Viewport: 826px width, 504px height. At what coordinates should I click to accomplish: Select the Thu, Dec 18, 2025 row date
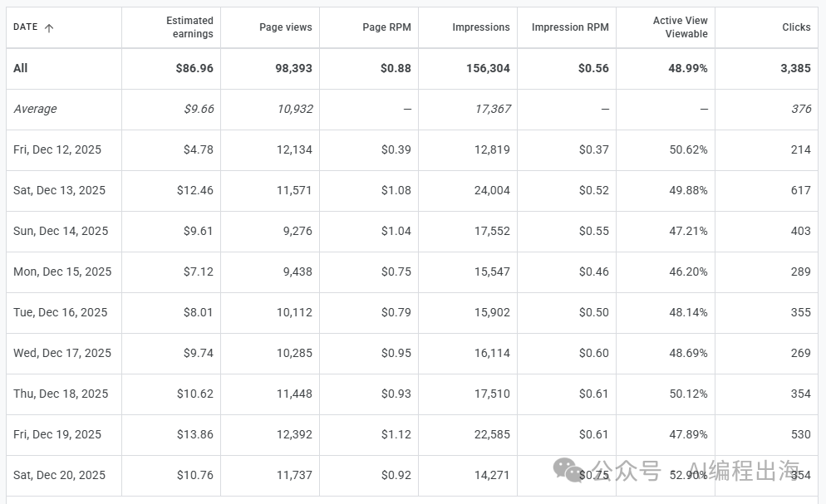[x=61, y=394]
